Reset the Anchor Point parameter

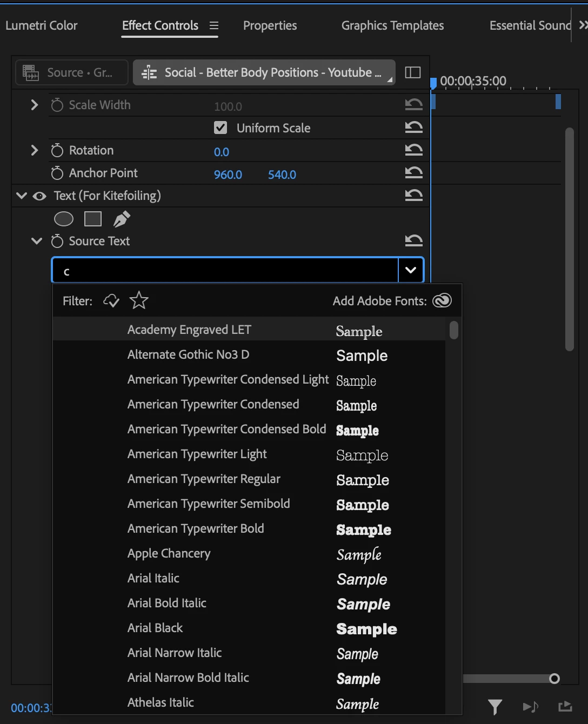pyautogui.click(x=414, y=173)
